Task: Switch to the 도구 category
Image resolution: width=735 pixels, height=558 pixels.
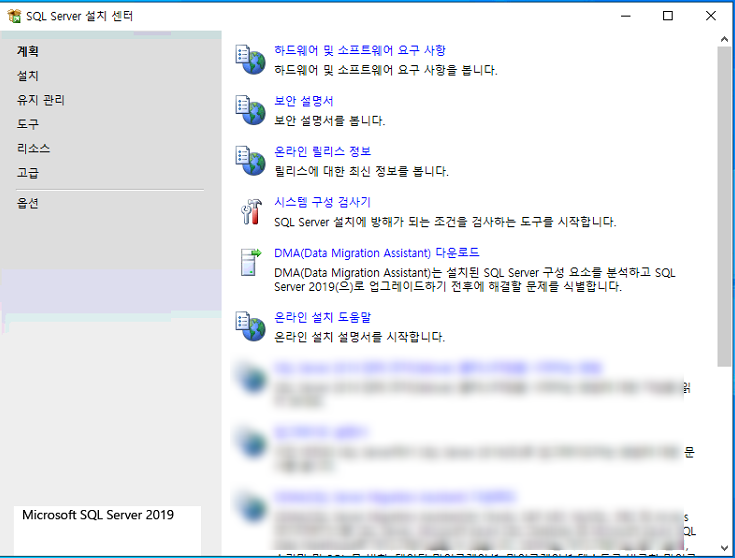Action: click(x=28, y=124)
